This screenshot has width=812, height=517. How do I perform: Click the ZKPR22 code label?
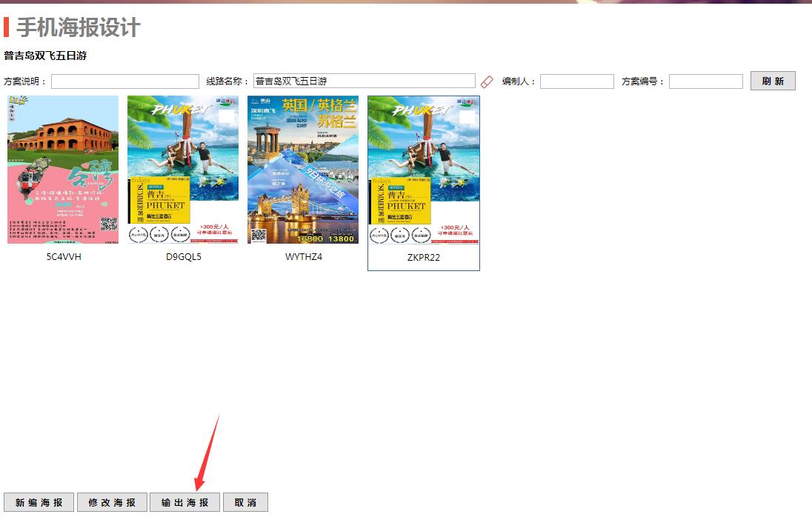point(424,258)
